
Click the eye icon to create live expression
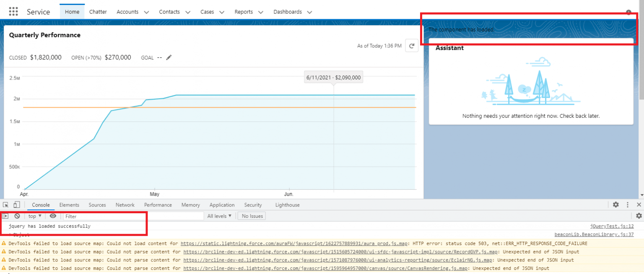pos(53,216)
